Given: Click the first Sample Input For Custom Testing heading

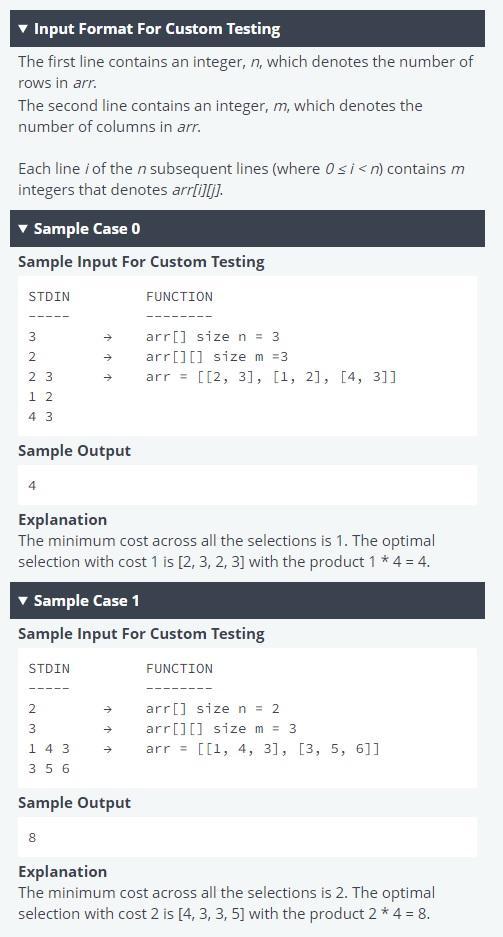Looking at the screenshot, I should [x=141, y=262].
